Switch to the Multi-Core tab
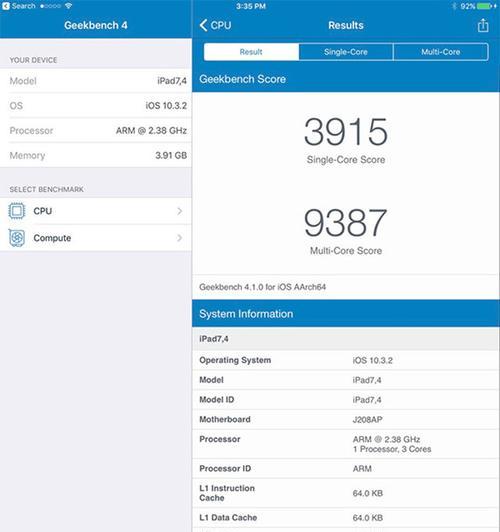500x532 pixels. point(441,52)
